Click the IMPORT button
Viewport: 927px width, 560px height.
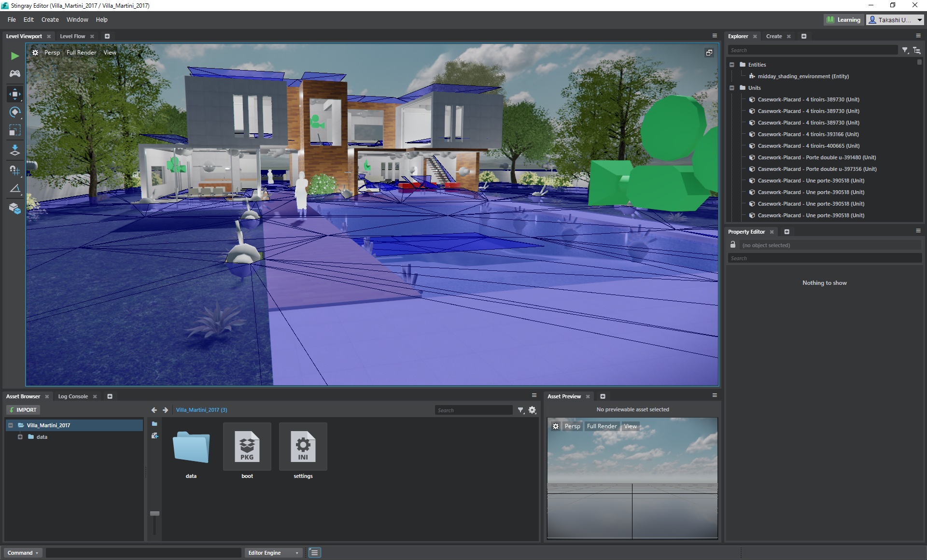tap(23, 410)
